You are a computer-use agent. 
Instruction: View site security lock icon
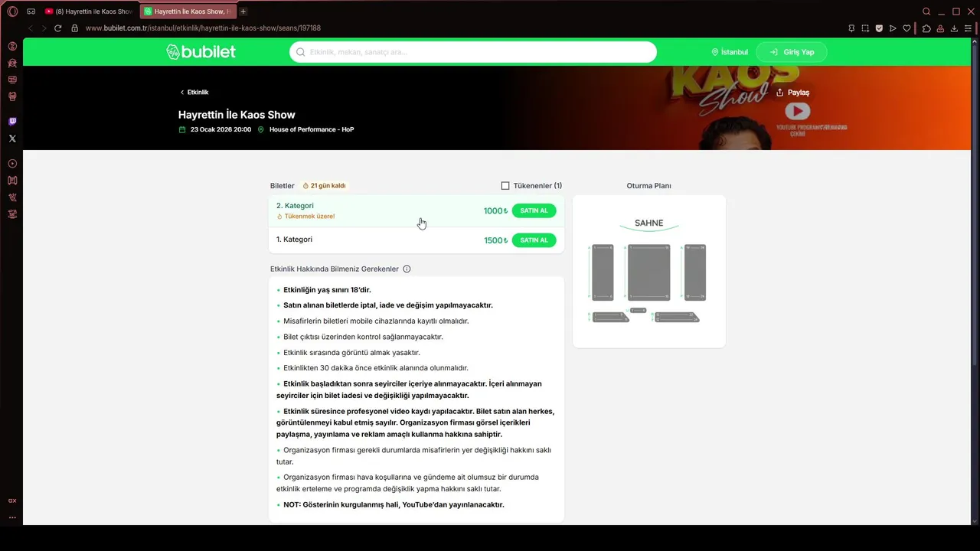pos(74,28)
